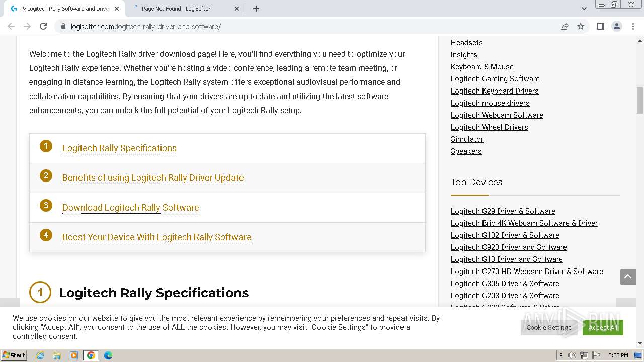
Task: Click the lock site info icon
Action: coord(63,26)
